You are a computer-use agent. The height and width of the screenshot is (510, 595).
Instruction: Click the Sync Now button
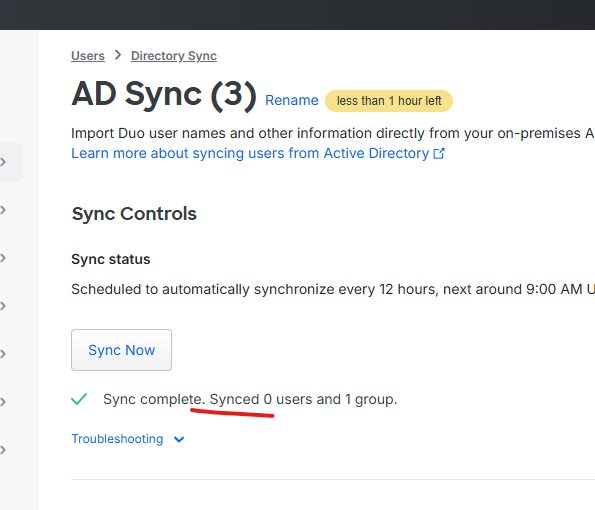[121, 350]
